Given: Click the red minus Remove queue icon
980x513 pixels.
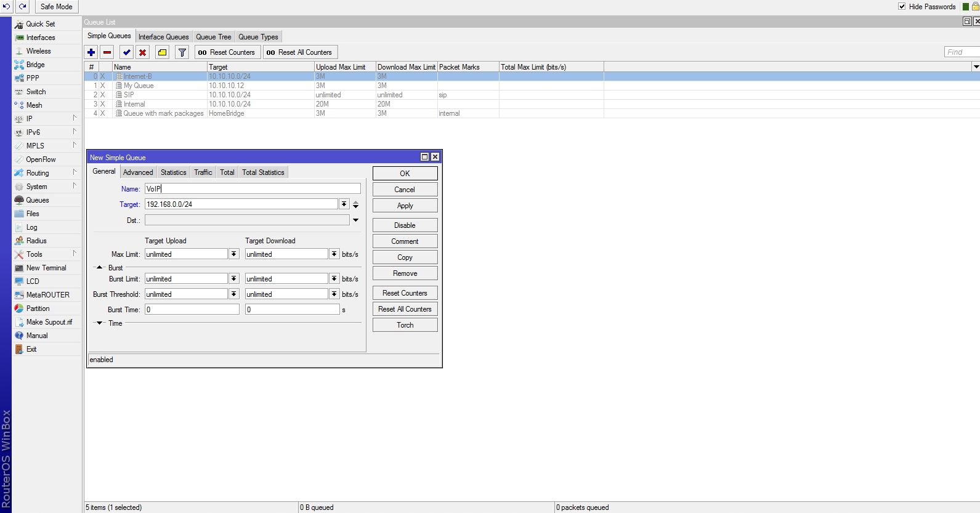Looking at the screenshot, I should pos(107,52).
